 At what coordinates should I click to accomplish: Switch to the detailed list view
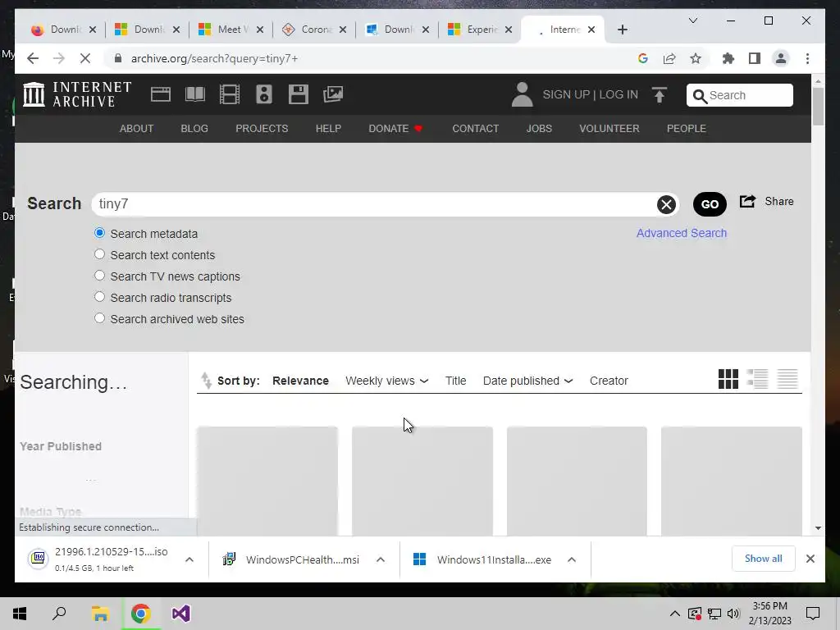tap(757, 379)
